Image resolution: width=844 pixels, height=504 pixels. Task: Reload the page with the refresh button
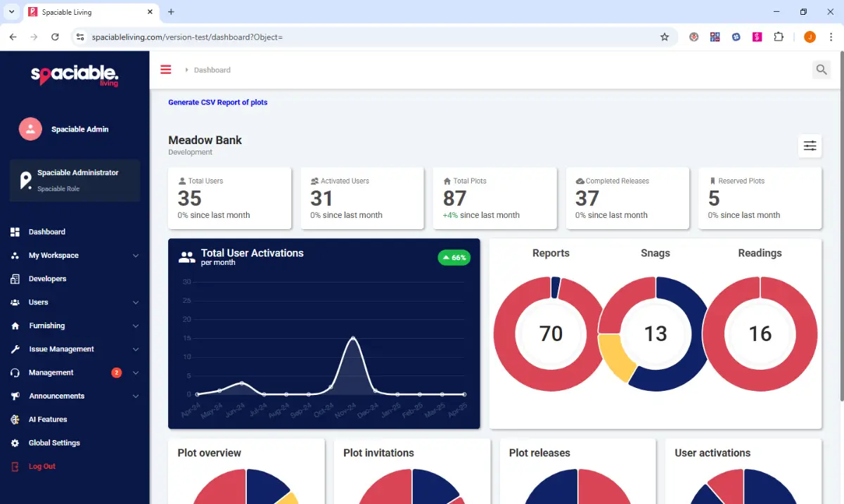[55, 37]
